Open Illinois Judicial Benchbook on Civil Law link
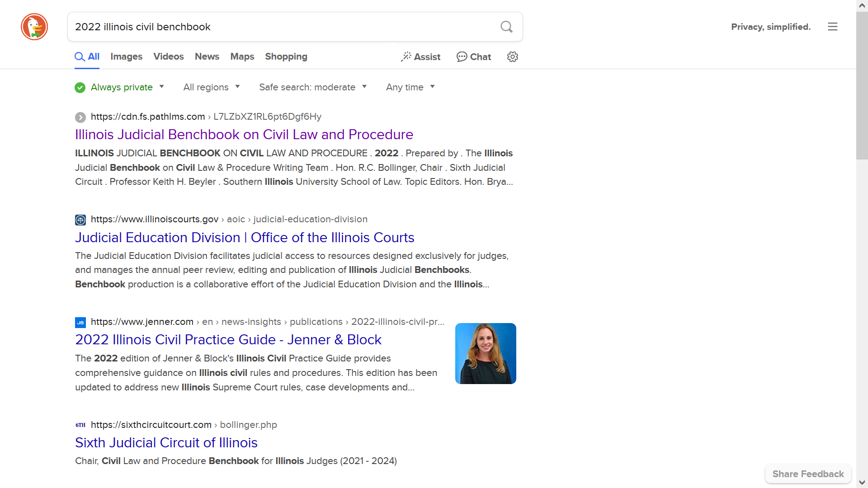This screenshot has width=868, height=488. (244, 135)
